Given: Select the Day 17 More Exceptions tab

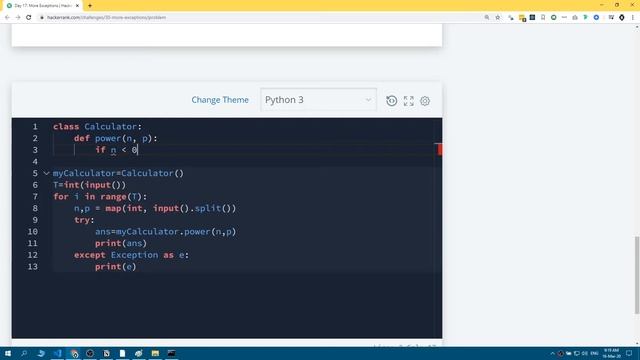Looking at the screenshot, I should (x=42, y=6).
